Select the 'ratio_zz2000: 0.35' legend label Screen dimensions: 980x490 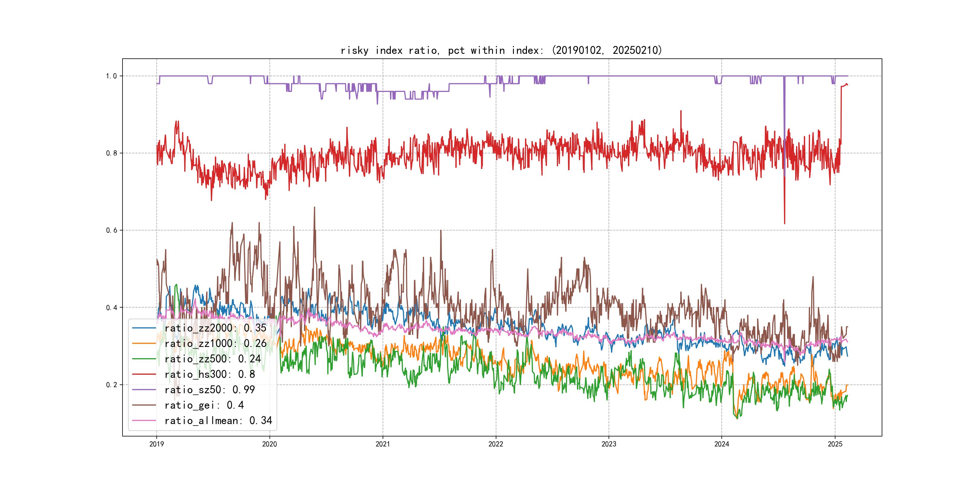point(215,328)
